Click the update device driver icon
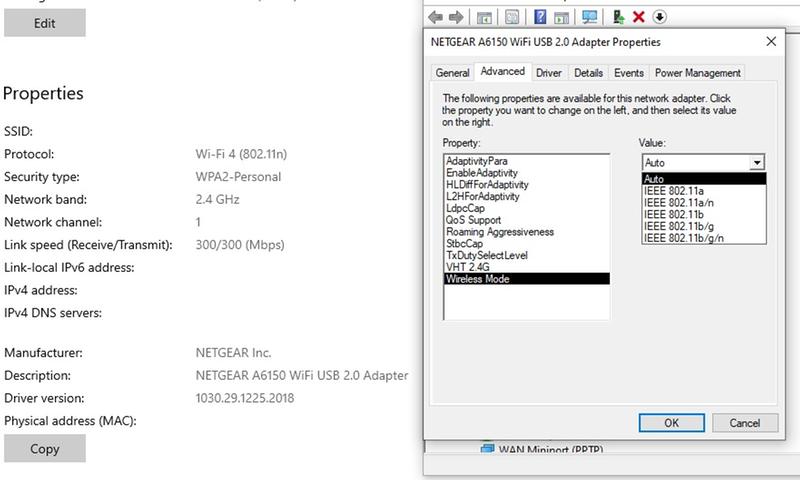 [618, 17]
